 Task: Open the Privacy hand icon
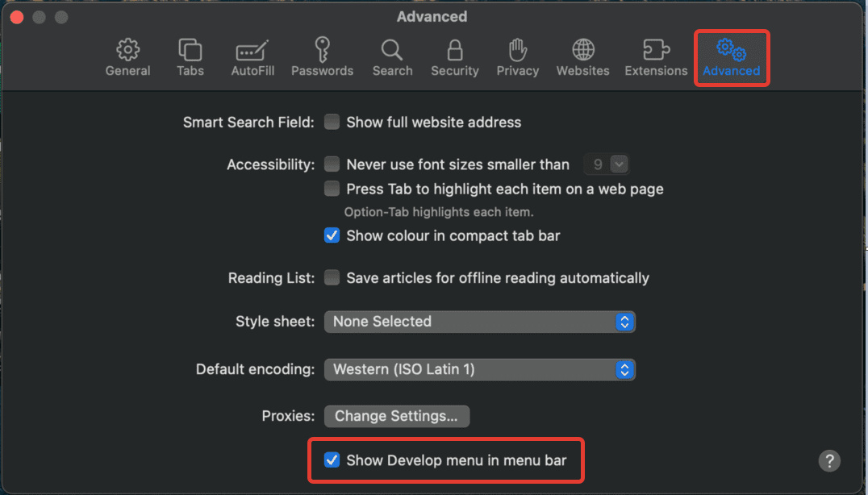coord(518,50)
